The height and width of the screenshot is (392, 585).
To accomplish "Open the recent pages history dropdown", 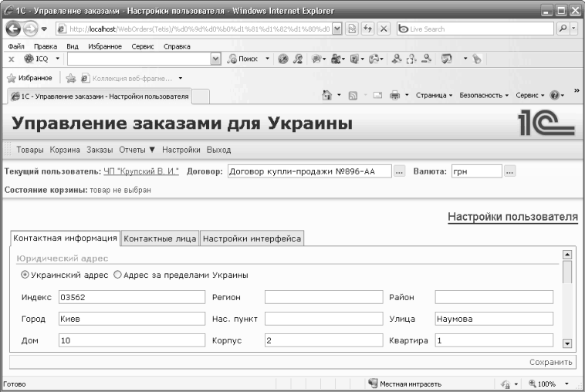I will 44,29.
